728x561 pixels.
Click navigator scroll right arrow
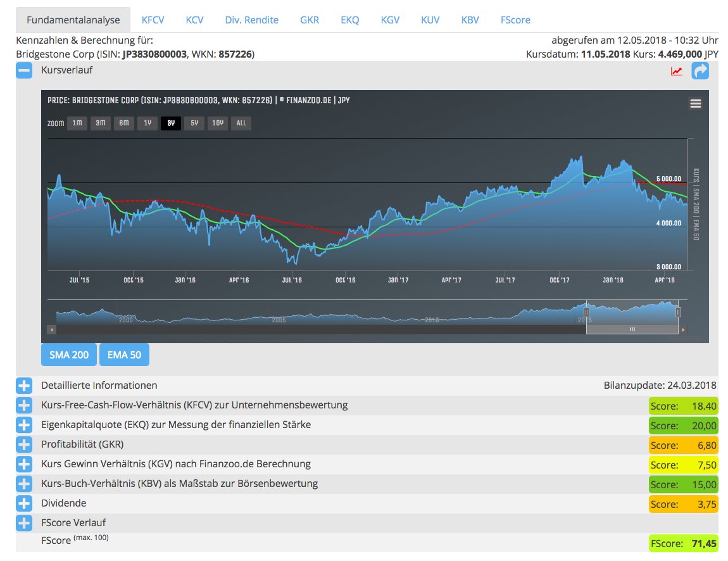coord(683,330)
